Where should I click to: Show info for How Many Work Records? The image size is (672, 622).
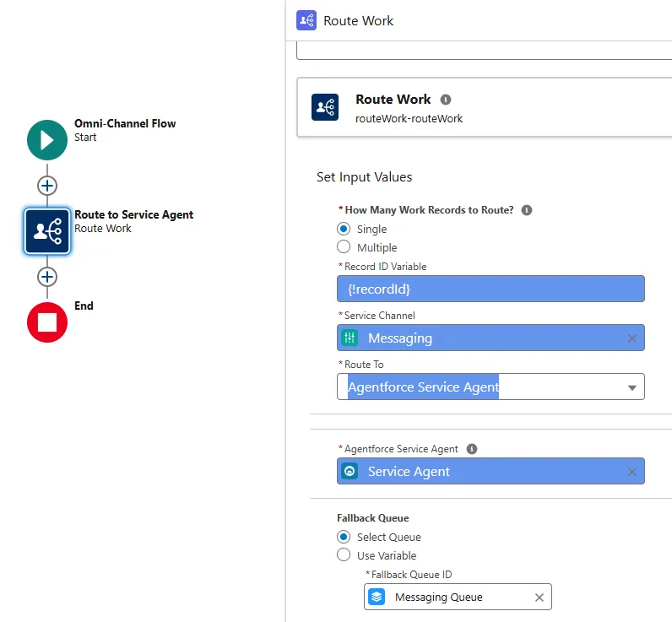(527, 210)
